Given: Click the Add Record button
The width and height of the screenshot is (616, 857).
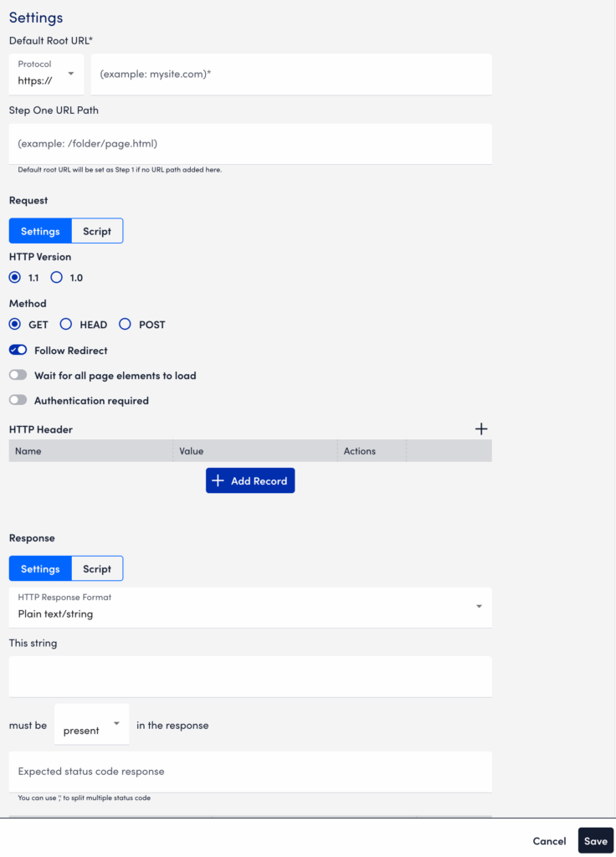Looking at the screenshot, I should coord(250,480).
